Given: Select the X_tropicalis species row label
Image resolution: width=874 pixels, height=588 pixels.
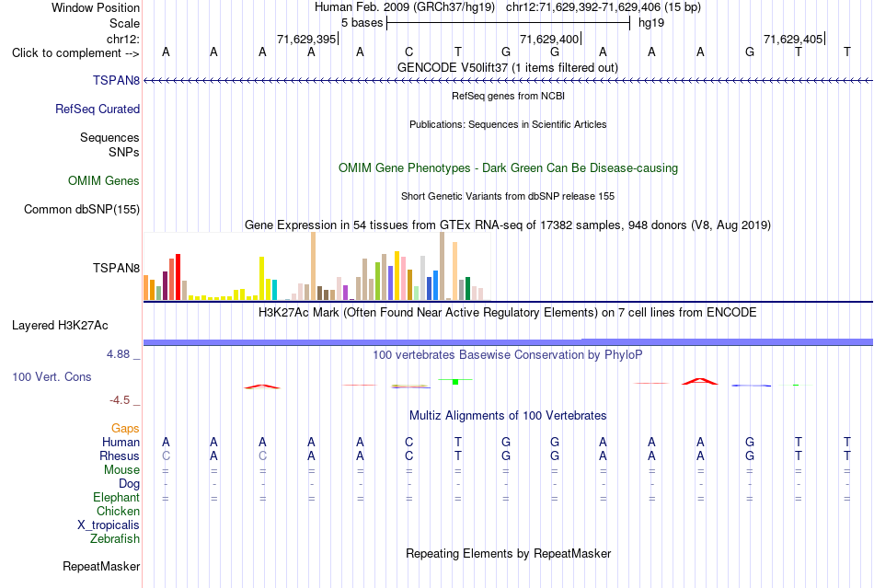Looking at the screenshot, I should point(109,525).
